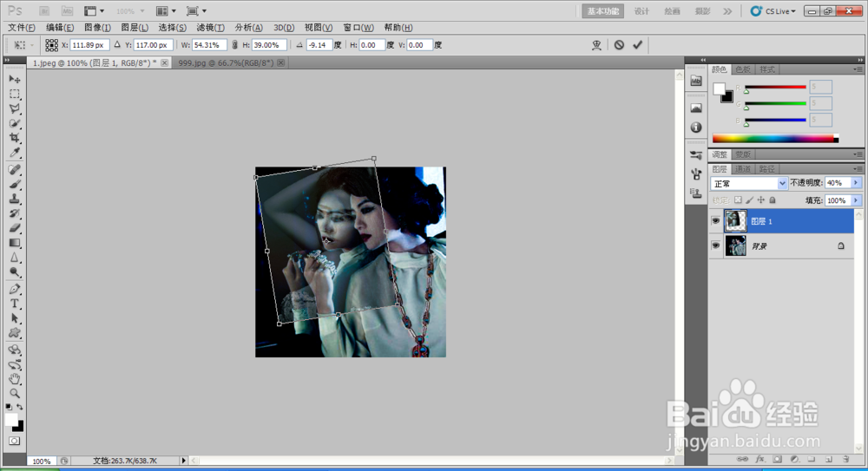Image resolution: width=868 pixels, height=471 pixels.
Task: Show more workspaces chevron
Action: tap(727, 11)
